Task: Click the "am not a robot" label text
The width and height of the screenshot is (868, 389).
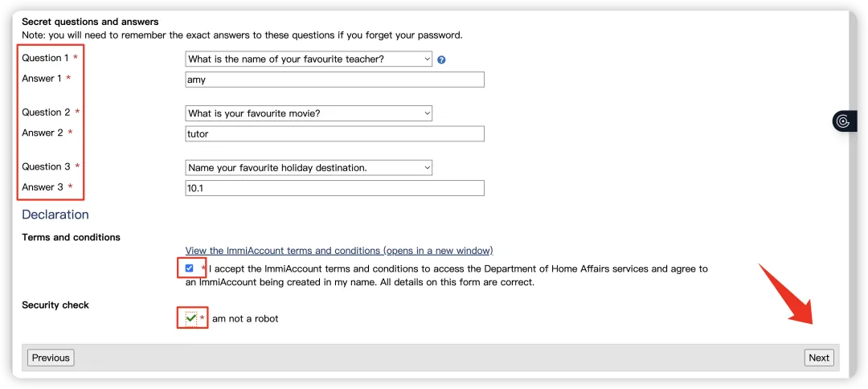Action: click(245, 319)
